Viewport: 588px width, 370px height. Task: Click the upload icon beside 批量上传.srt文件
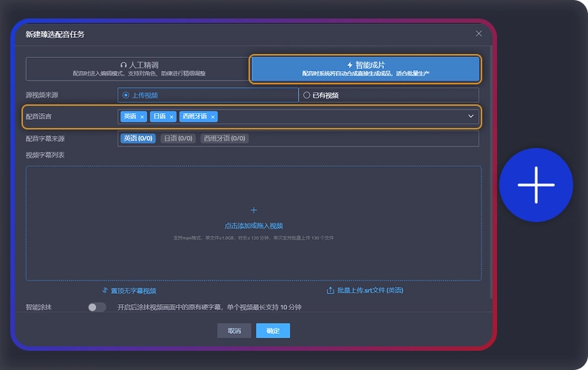(331, 291)
